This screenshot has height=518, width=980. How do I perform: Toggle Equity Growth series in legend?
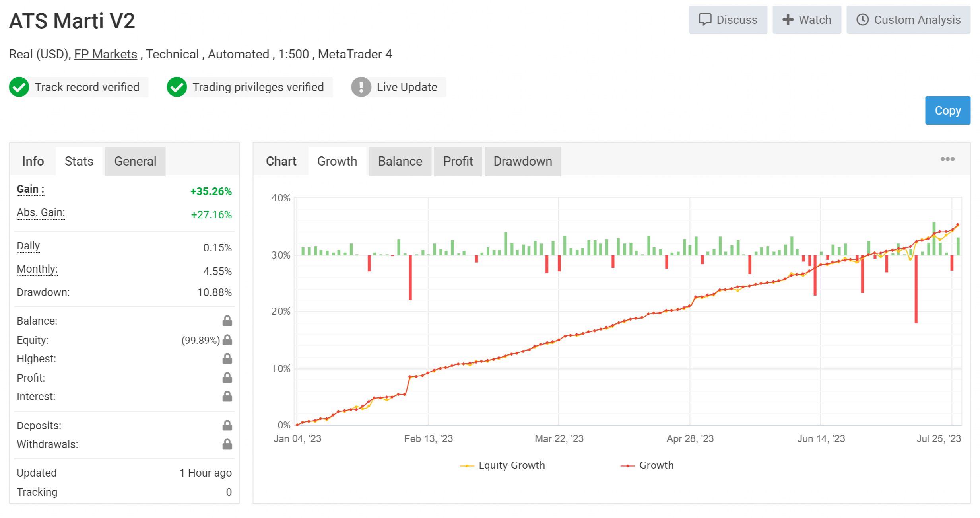[x=503, y=465]
